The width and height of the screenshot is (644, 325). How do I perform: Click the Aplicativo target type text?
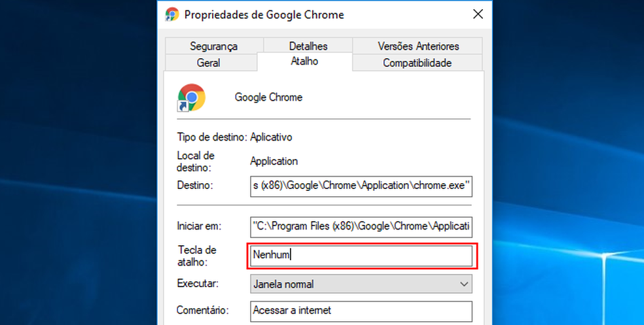coord(271,137)
